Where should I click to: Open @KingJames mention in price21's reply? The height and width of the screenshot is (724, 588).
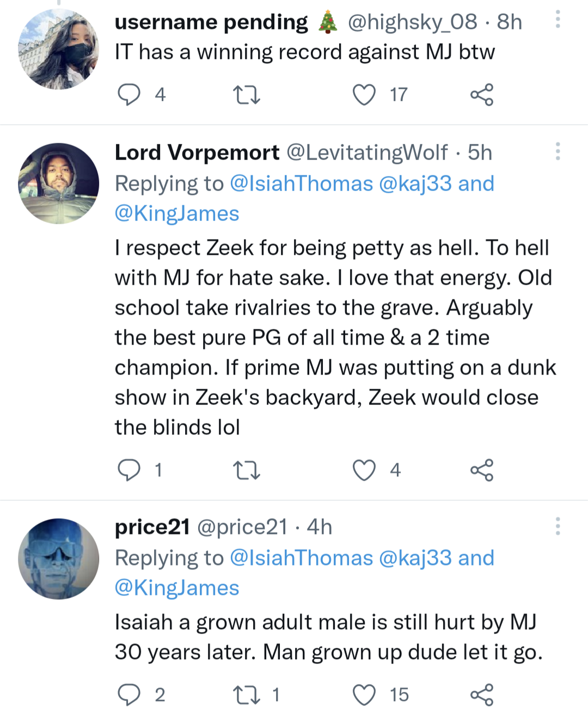[x=177, y=588]
